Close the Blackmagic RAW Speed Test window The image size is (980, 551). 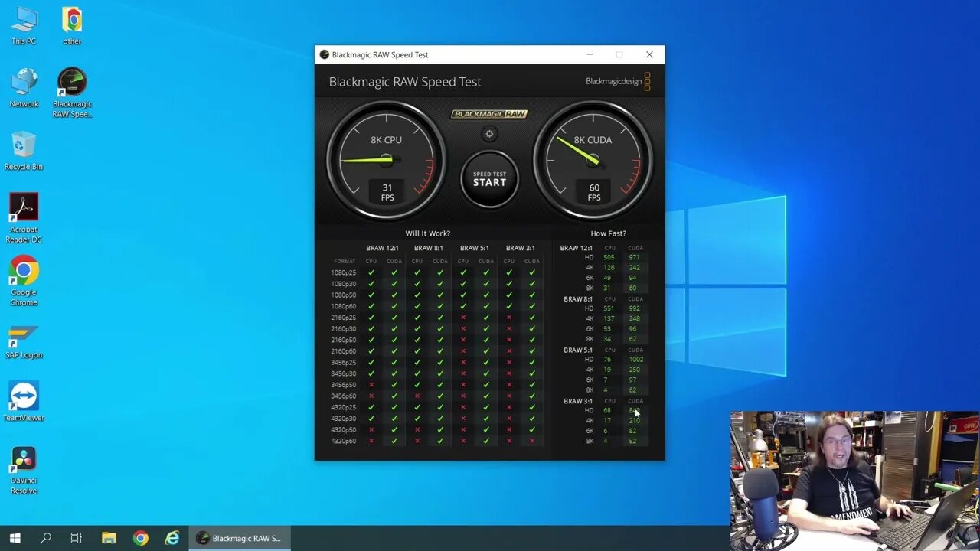pos(649,54)
